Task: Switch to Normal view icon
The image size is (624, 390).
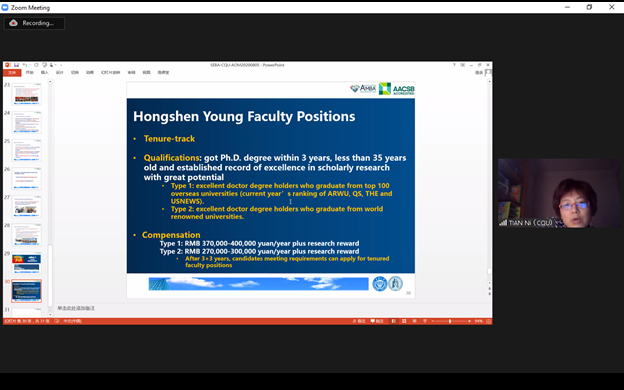Action: pos(394,321)
